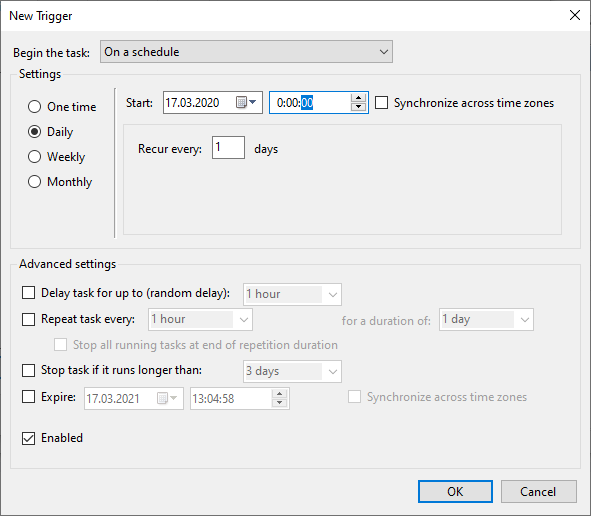This screenshot has width=591, height=516.
Task: Open the random delay 1 hour dropdown
Action: (292, 294)
